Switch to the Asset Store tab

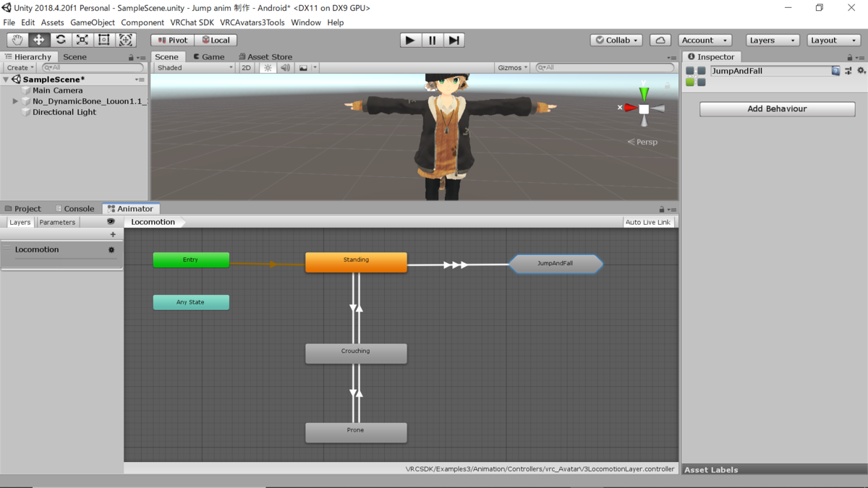pos(265,56)
